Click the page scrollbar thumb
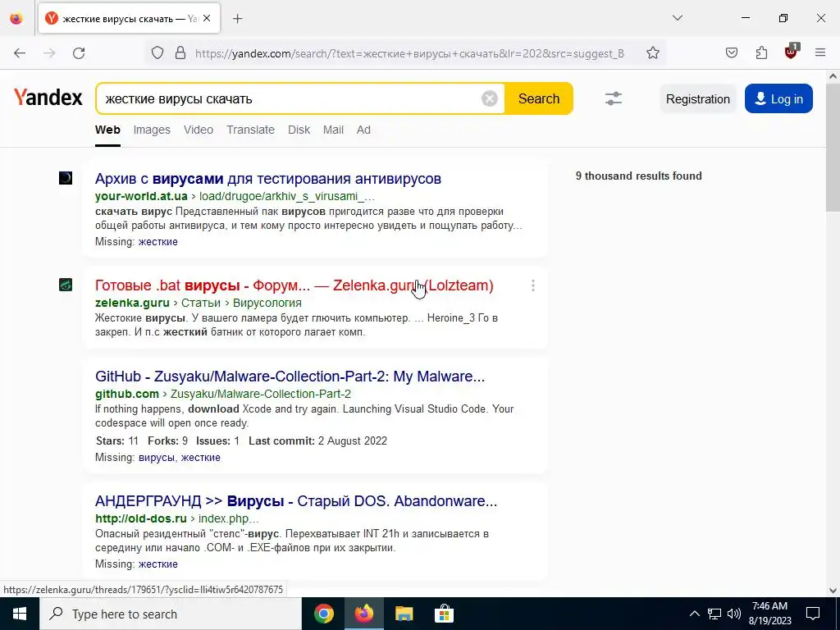Image resolution: width=840 pixels, height=630 pixels. point(833,148)
